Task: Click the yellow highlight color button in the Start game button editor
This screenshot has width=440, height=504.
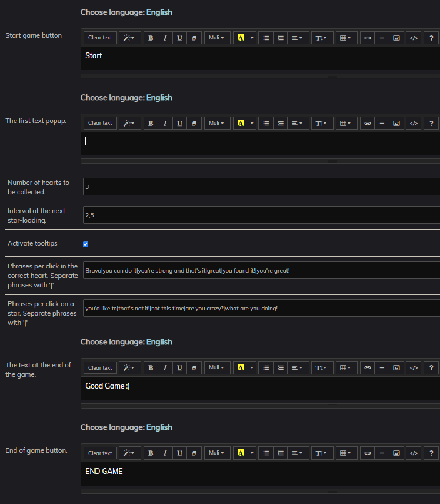Action: pos(241,38)
